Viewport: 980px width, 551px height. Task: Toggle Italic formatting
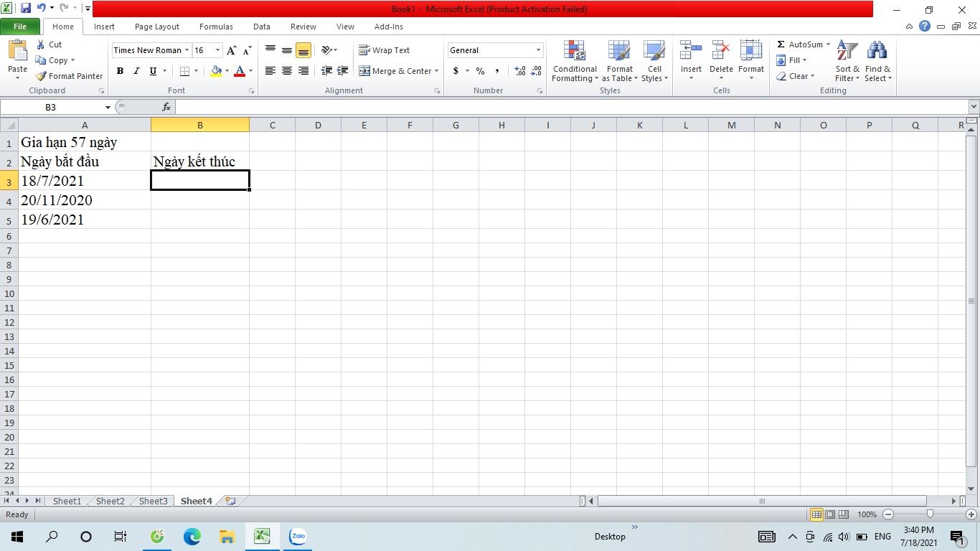[136, 71]
